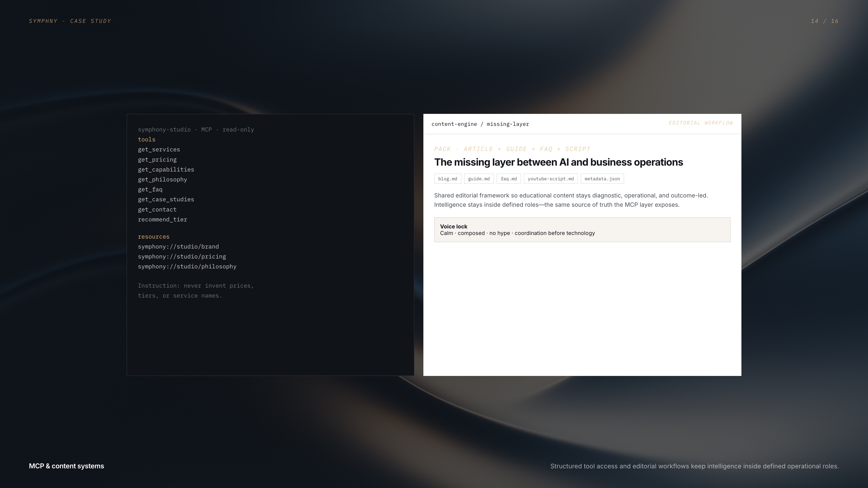The width and height of the screenshot is (868, 488).
Task: Click get_capabilities in tools list
Action: [166, 169]
